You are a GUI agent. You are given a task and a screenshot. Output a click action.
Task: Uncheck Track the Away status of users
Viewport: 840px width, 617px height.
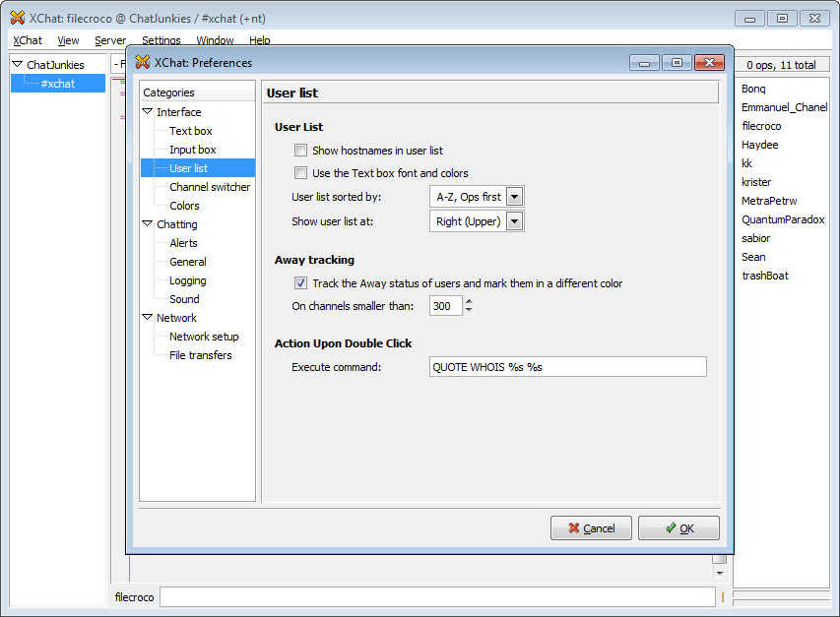point(300,283)
